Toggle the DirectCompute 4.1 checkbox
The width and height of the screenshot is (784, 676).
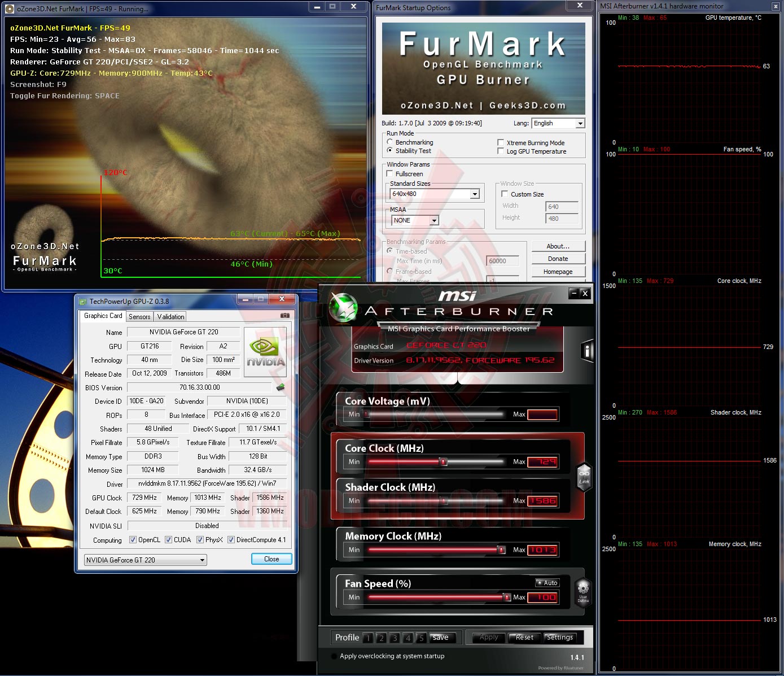(231, 540)
